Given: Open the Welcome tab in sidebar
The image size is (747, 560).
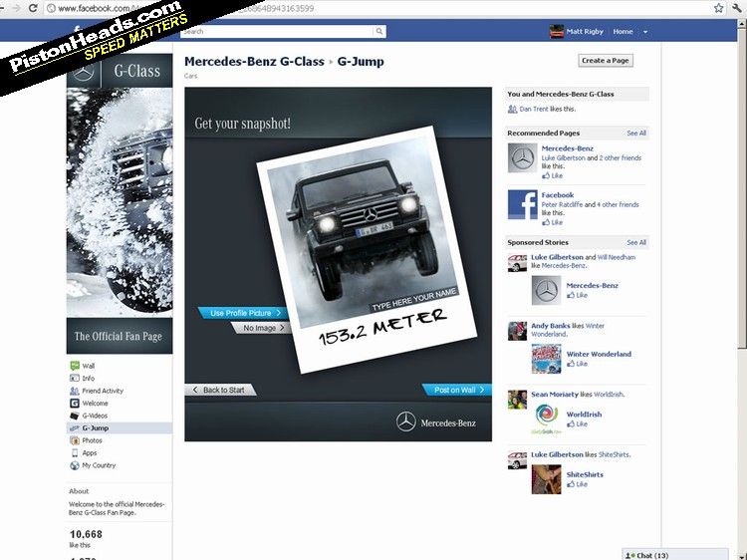Looking at the screenshot, I should (95, 404).
